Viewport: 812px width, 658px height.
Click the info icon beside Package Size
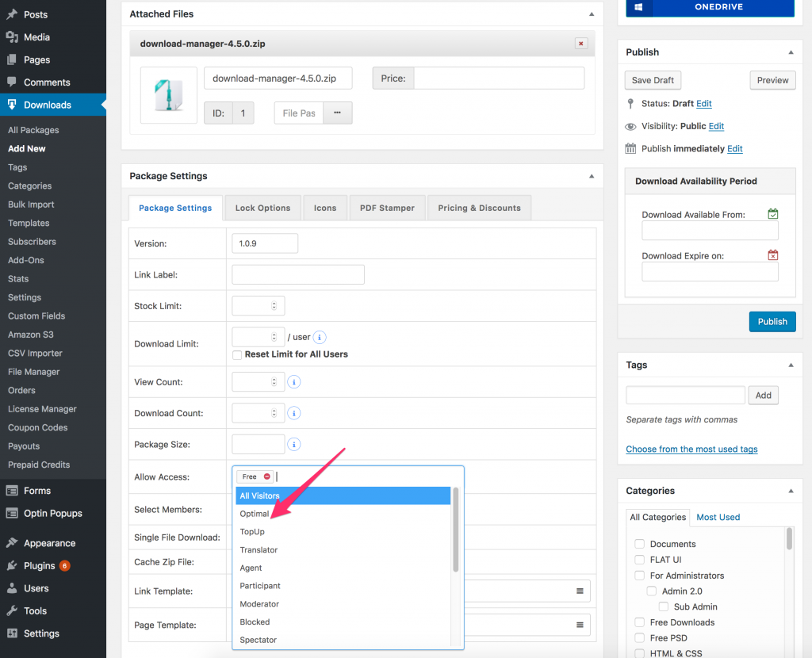tap(293, 444)
